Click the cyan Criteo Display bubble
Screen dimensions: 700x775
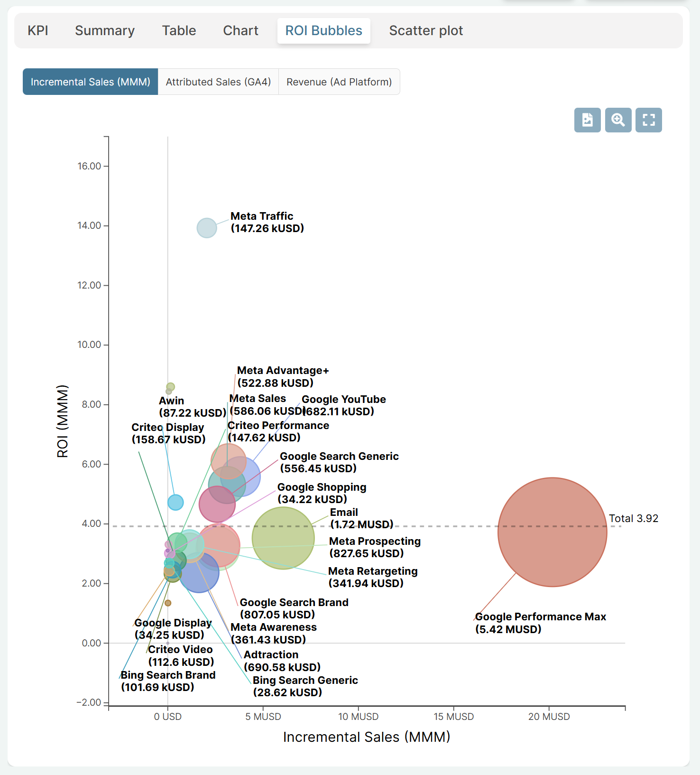175,502
